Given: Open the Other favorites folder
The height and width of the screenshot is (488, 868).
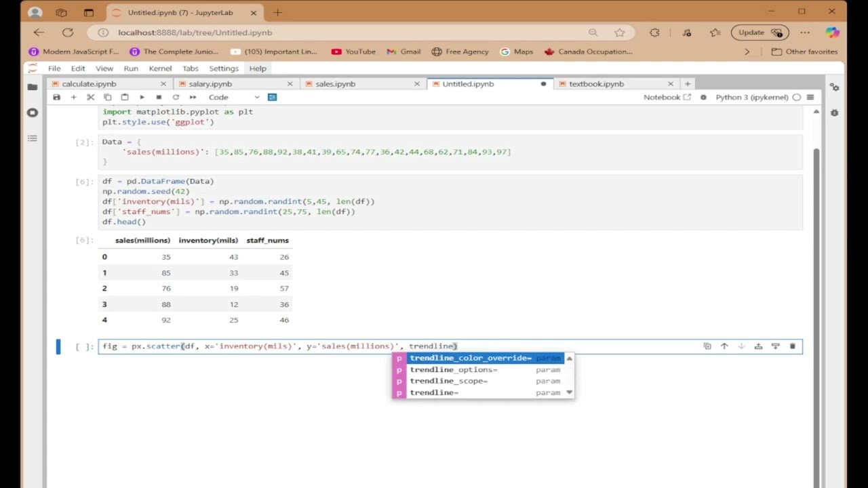Looking at the screenshot, I should point(804,52).
